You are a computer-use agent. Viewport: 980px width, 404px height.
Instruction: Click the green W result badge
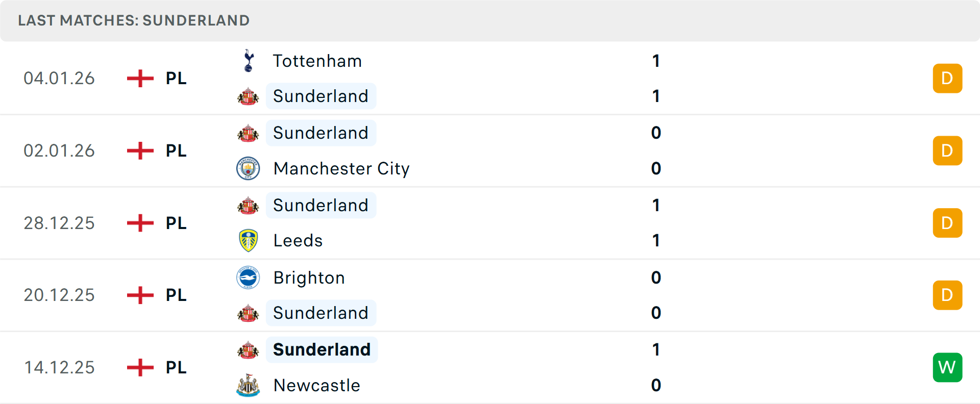click(947, 367)
